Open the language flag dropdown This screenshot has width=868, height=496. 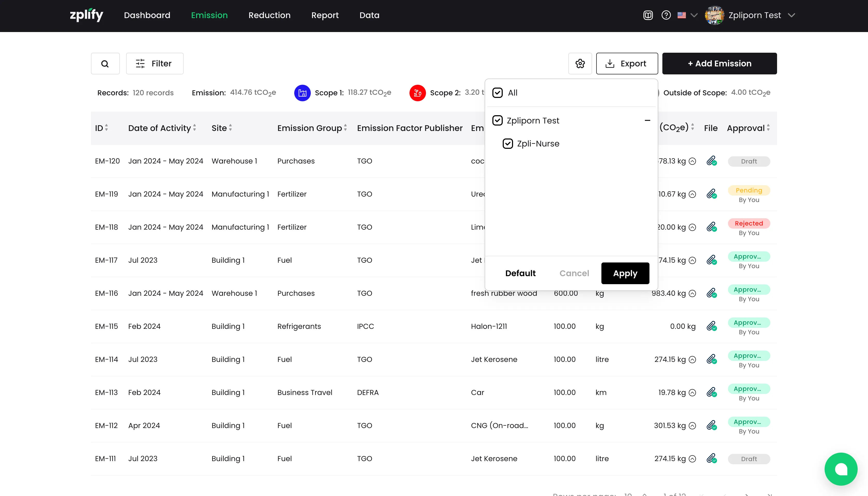(687, 15)
